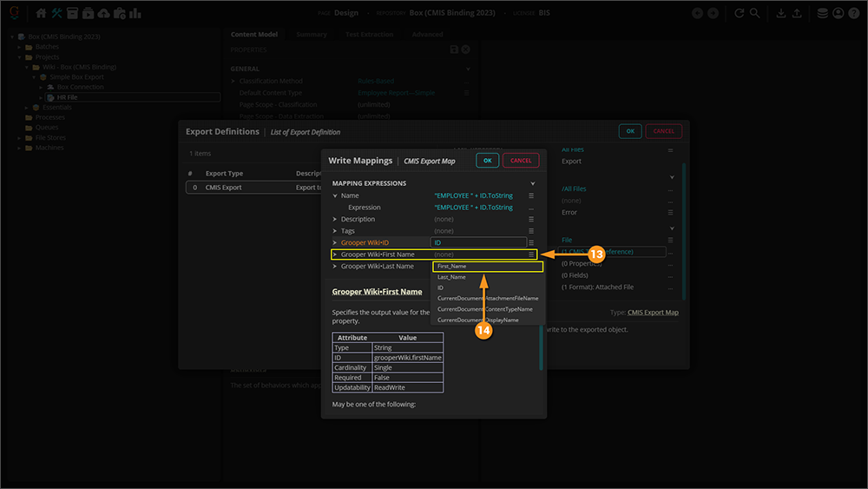Click hamburger icon for Grooper Wiki First Name
Screen dimensions: 868x489
click(x=531, y=254)
